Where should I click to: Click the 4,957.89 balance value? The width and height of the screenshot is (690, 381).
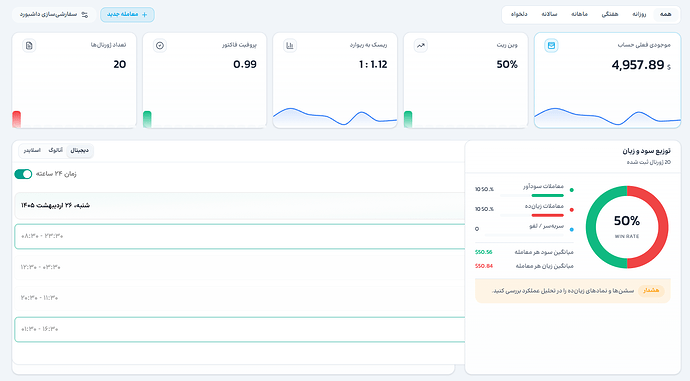[638, 65]
